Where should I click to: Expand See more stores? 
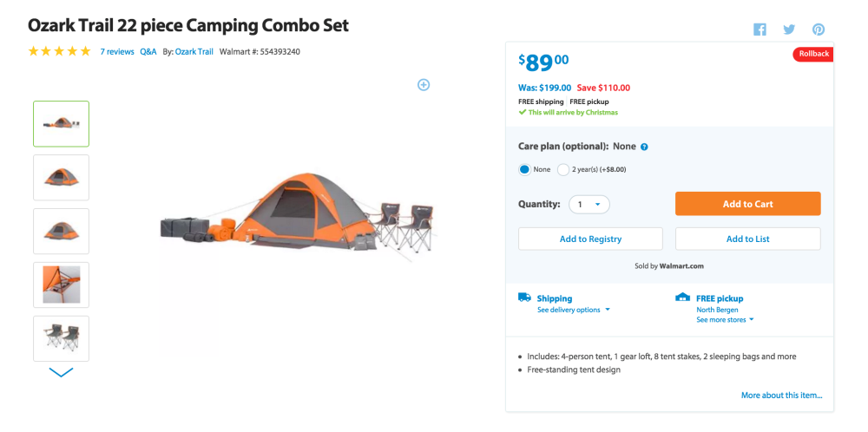[x=725, y=319]
